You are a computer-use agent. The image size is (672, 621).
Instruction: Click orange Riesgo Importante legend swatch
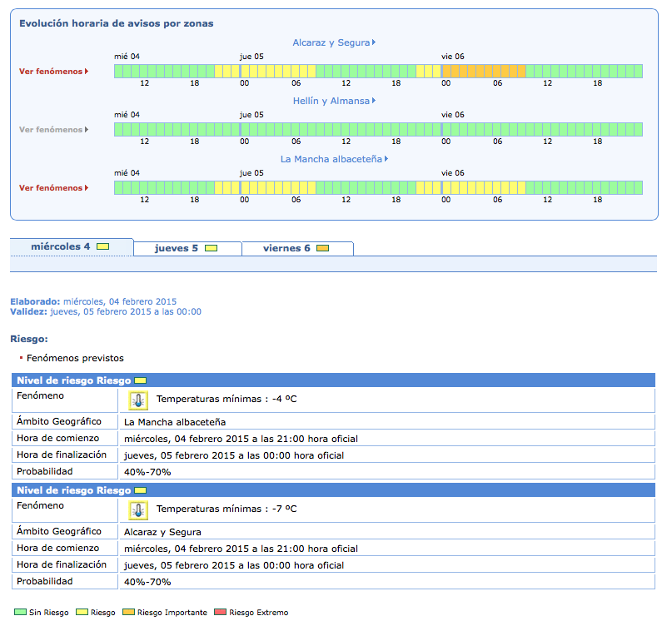(x=129, y=613)
